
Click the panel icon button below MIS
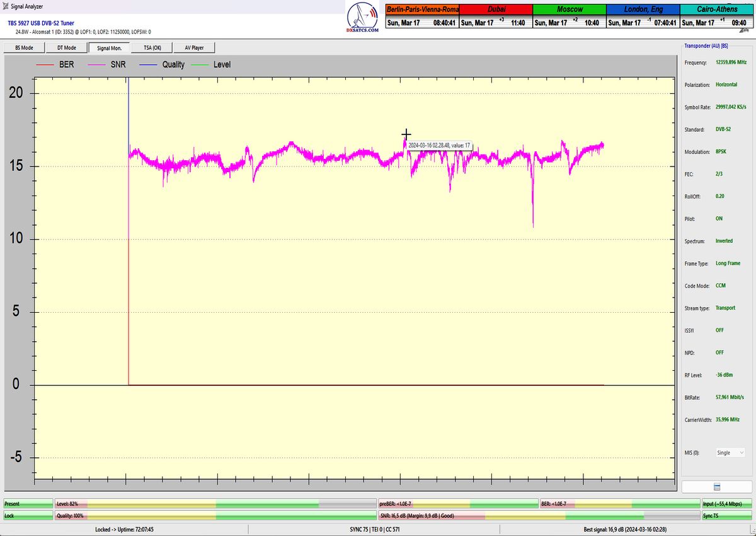(x=717, y=486)
